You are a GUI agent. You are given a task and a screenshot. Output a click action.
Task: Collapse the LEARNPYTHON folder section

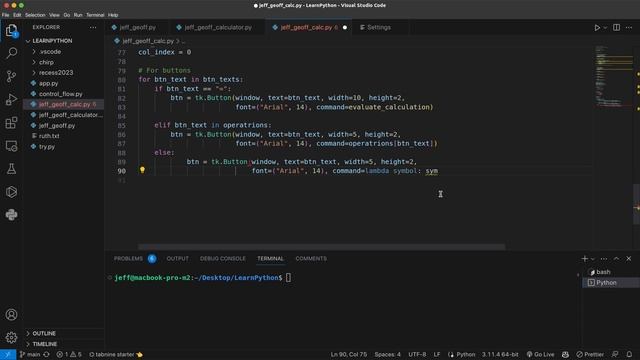pos(52,41)
